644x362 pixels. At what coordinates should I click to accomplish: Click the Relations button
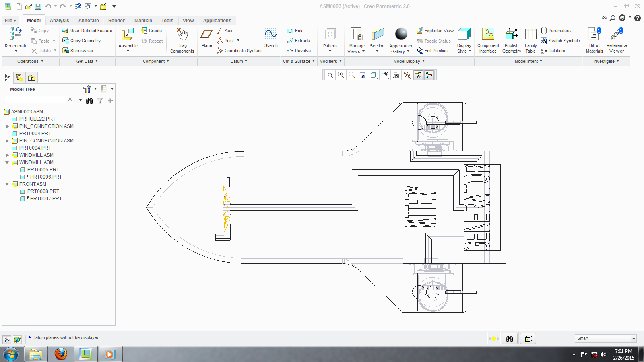click(x=553, y=51)
